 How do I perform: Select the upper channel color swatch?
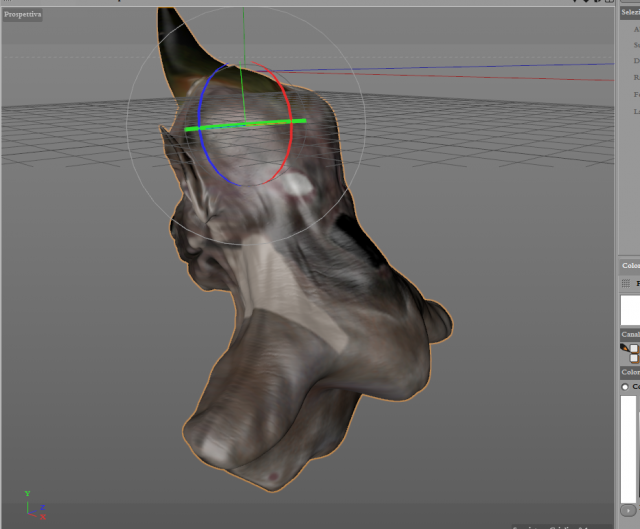[634, 349]
